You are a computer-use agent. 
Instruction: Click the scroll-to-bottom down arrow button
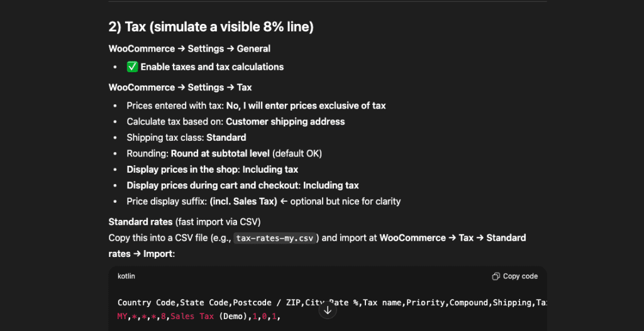tap(328, 310)
